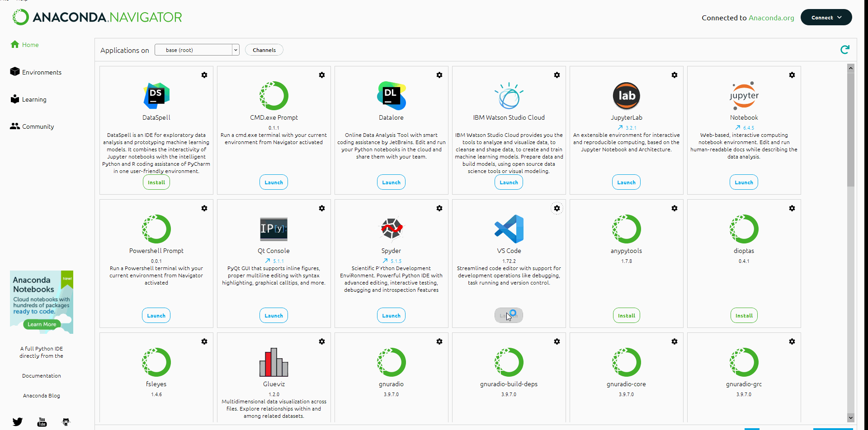The width and height of the screenshot is (868, 430).
Task: Open the Spyder tile settings gear
Action: (439, 208)
